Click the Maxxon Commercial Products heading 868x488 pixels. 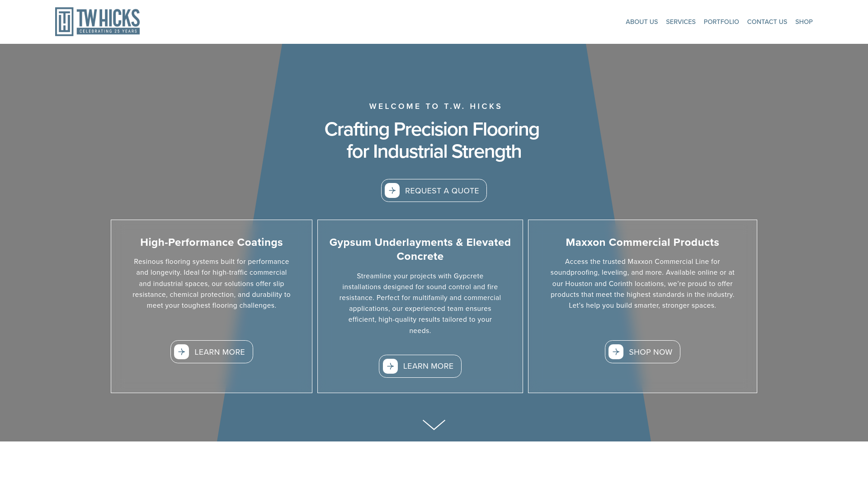pyautogui.click(x=642, y=242)
